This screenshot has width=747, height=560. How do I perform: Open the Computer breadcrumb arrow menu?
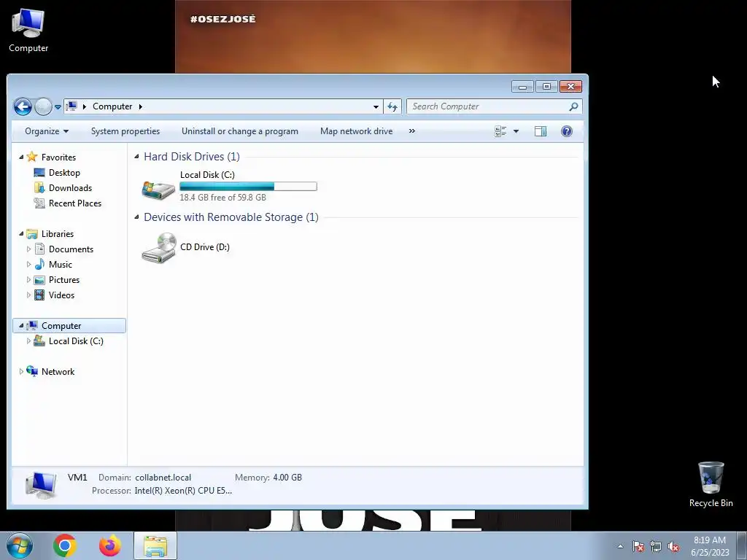pos(141,106)
